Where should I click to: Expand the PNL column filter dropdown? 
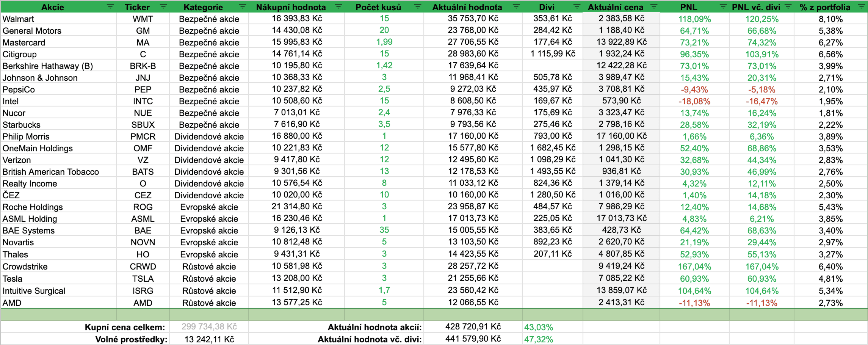[x=723, y=6]
